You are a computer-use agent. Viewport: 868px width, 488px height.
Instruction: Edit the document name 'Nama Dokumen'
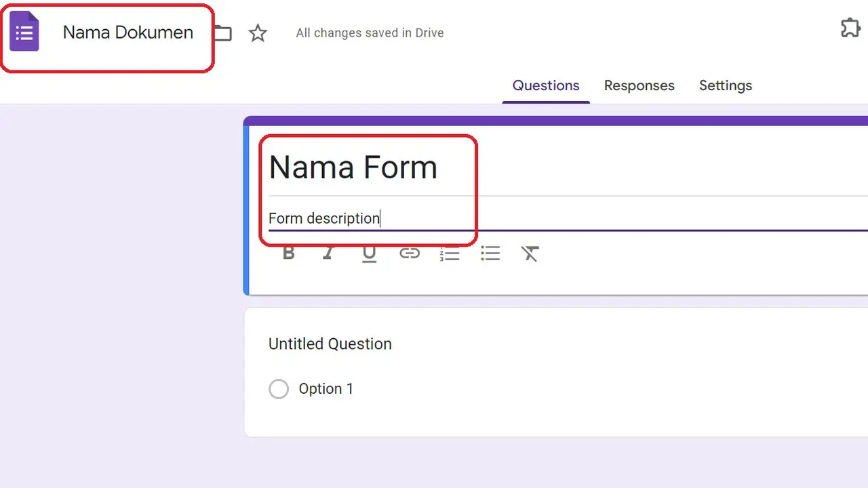coord(127,32)
